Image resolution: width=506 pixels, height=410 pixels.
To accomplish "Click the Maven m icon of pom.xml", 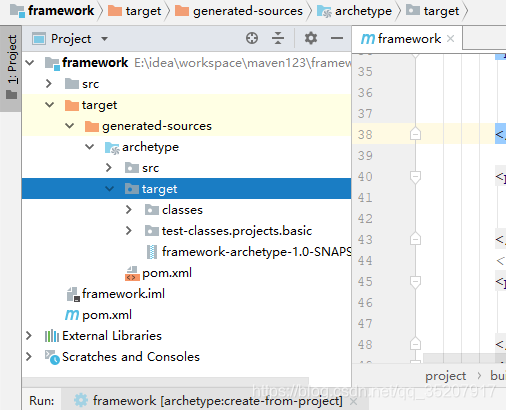I will click(72, 315).
